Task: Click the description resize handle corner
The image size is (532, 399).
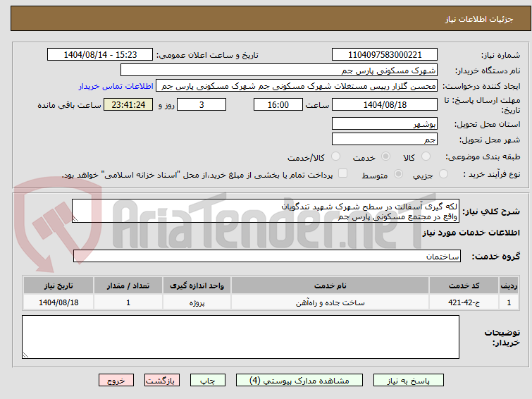Action: tap(75, 219)
